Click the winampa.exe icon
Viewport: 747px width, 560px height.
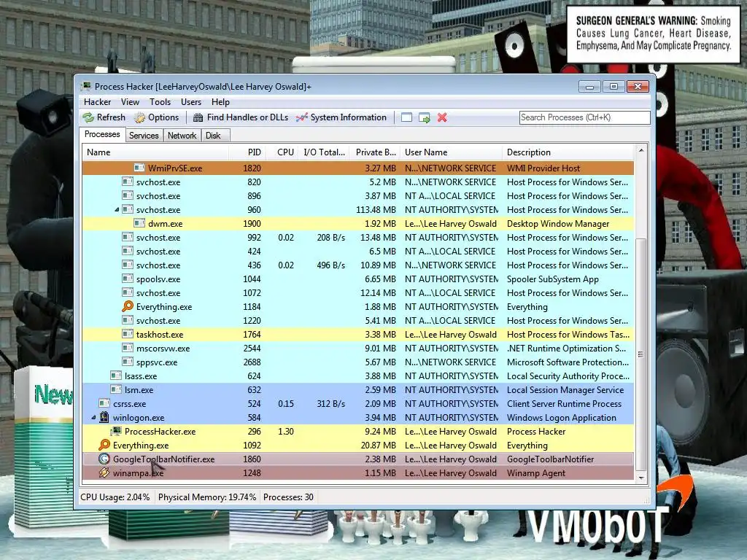(104, 472)
